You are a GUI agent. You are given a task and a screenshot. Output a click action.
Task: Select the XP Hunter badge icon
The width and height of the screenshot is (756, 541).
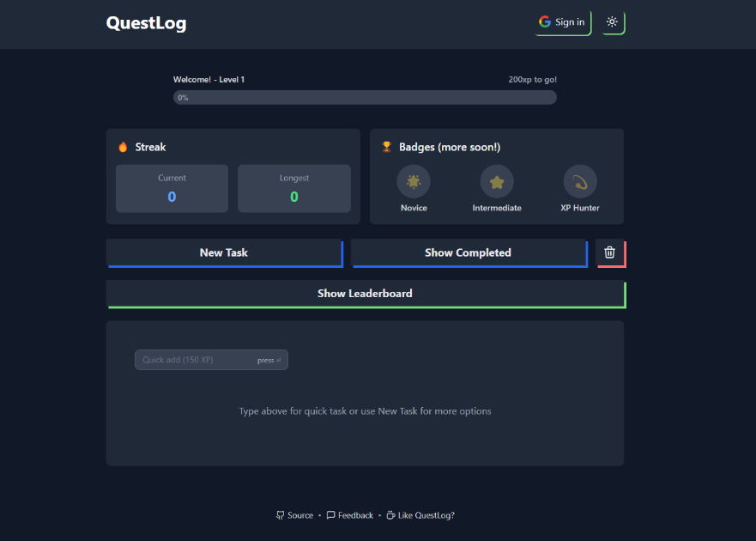point(580,181)
